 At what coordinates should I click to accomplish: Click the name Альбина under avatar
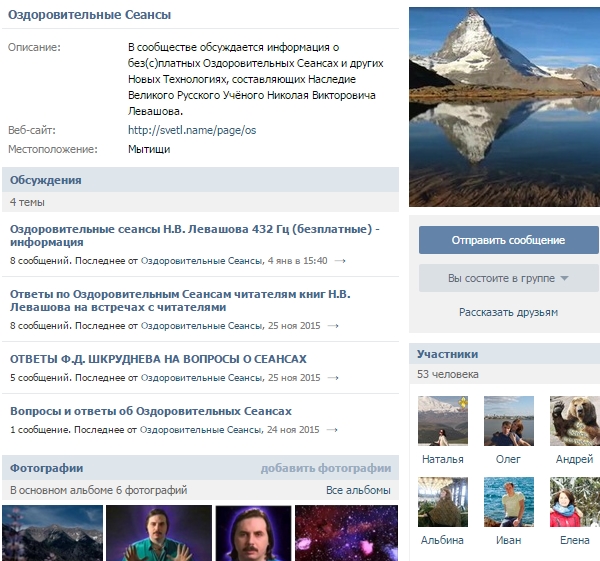(x=442, y=540)
